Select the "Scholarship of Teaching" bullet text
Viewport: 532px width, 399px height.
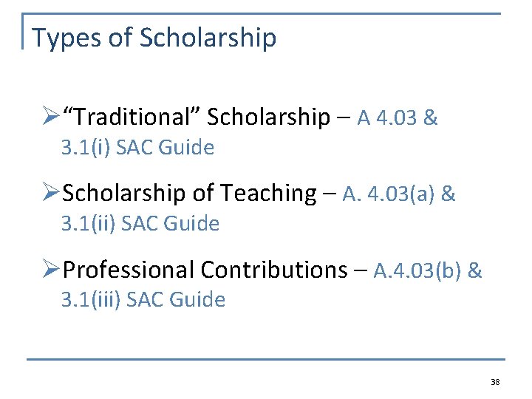189,194
